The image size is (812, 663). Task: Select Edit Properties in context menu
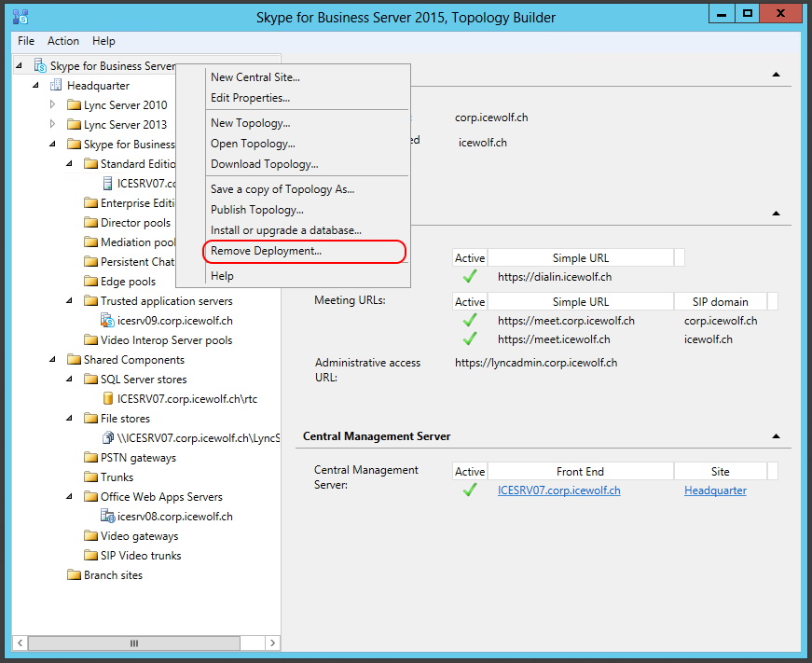pos(307,98)
